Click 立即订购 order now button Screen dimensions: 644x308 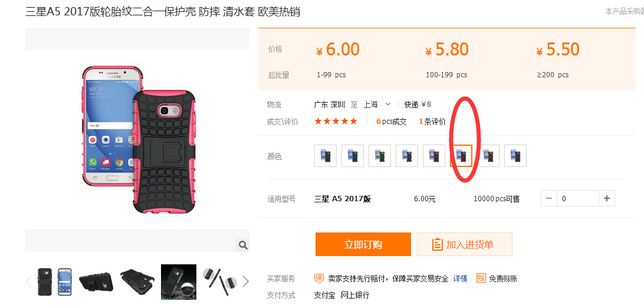[363, 244]
